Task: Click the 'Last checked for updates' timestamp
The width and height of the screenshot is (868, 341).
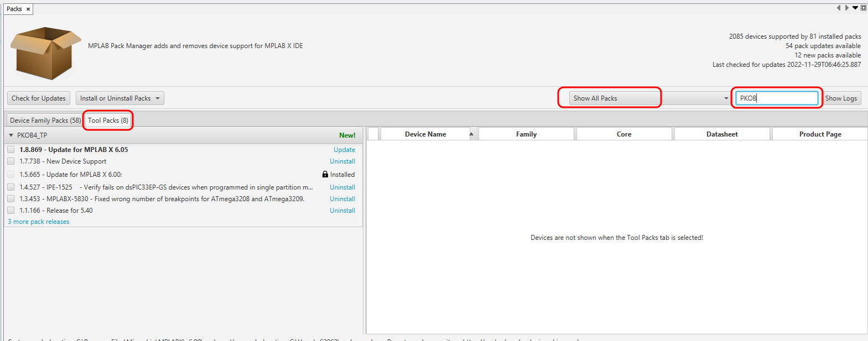Action: [787, 65]
